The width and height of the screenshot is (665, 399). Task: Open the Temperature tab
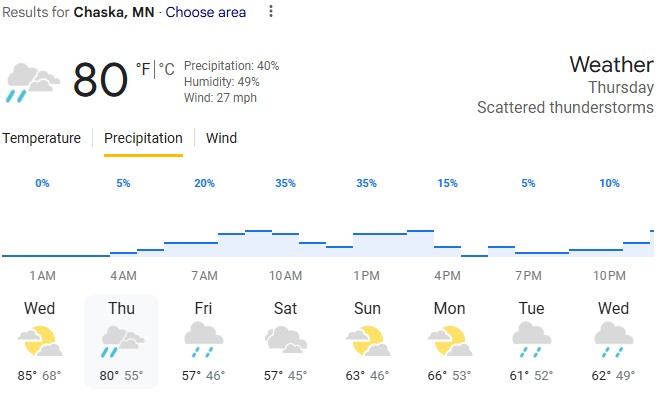click(x=42, y=138)
